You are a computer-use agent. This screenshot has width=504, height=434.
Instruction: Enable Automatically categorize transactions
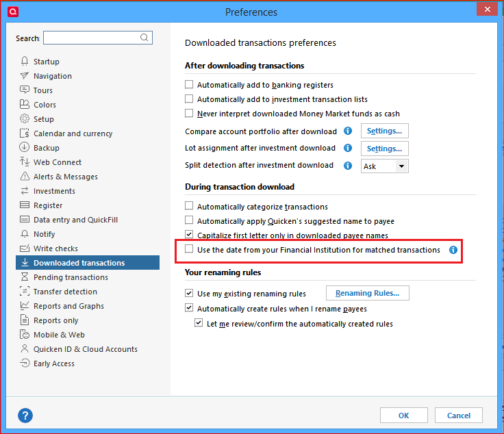tap(189, 205)
